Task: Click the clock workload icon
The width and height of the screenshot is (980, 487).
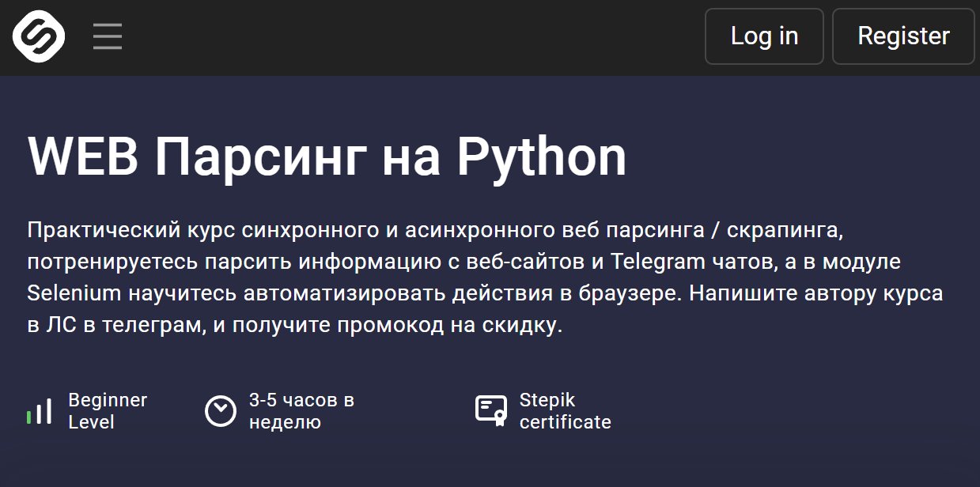Action: click(221, 411)
